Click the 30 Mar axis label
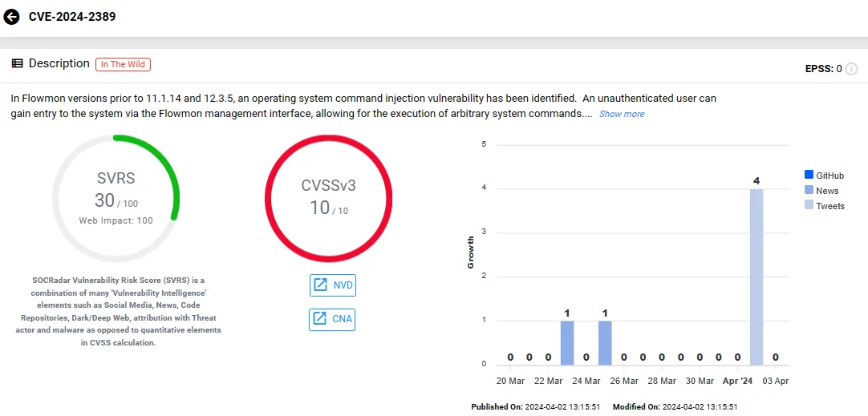The width and height of the screenshot is (868, 416). point(700,382)
